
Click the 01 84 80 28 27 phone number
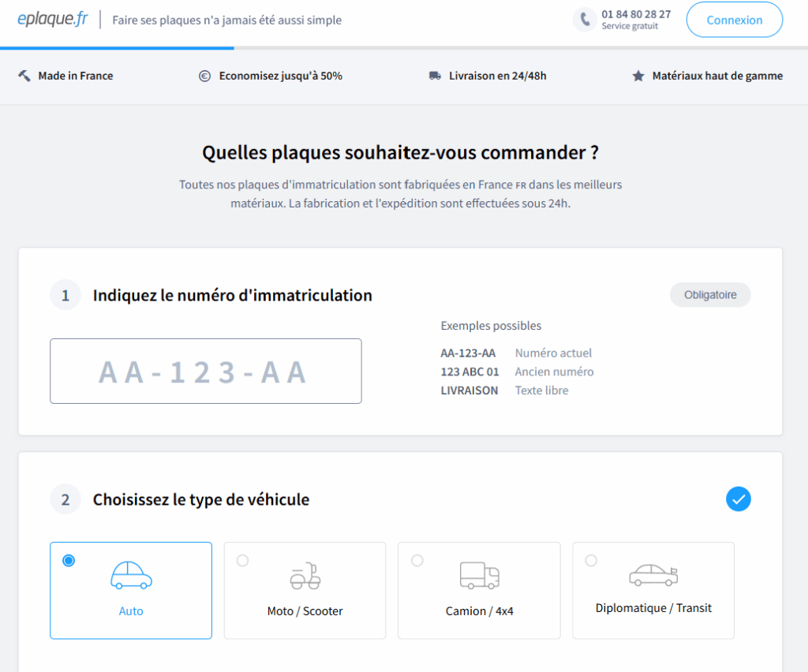636,14
